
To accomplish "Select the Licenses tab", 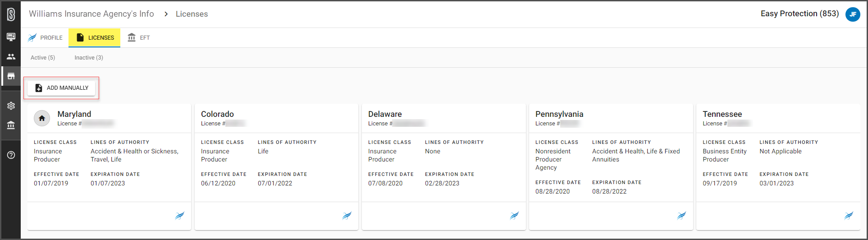I will [95, 38].
